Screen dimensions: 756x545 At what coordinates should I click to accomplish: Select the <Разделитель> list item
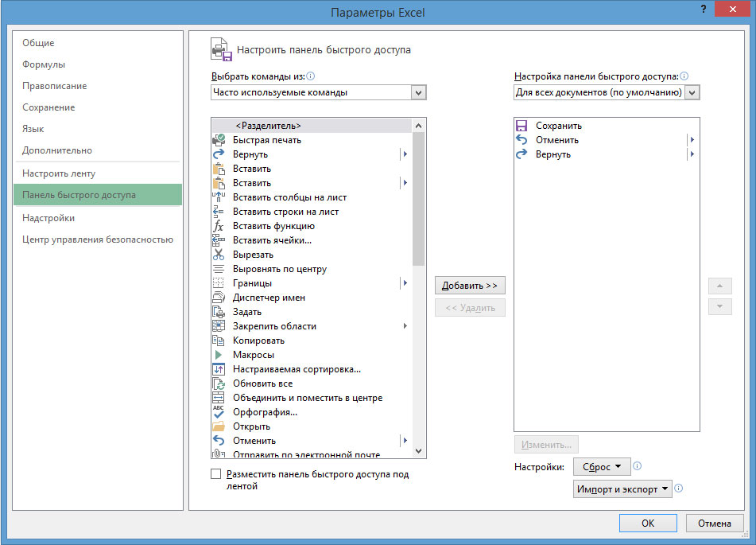pos(312,126)
